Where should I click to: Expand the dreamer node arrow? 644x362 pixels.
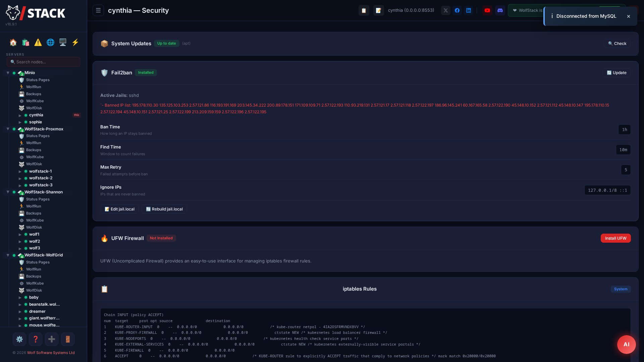20,312
